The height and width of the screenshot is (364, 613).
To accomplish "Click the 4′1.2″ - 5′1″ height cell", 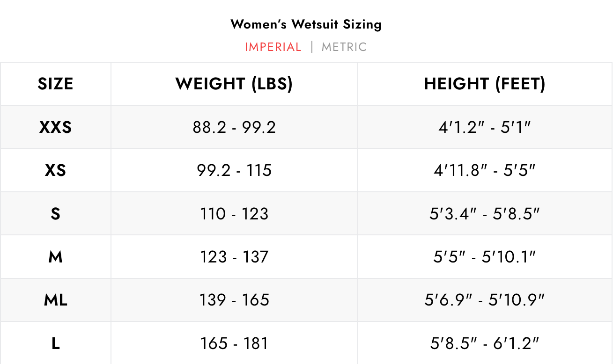I will pos(485,127).
